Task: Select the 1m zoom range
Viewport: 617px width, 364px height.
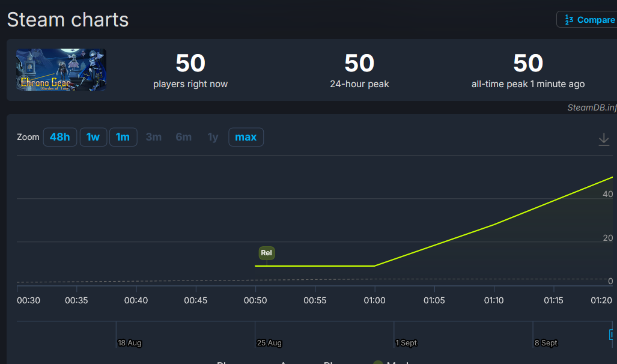Action: point(123,137)
